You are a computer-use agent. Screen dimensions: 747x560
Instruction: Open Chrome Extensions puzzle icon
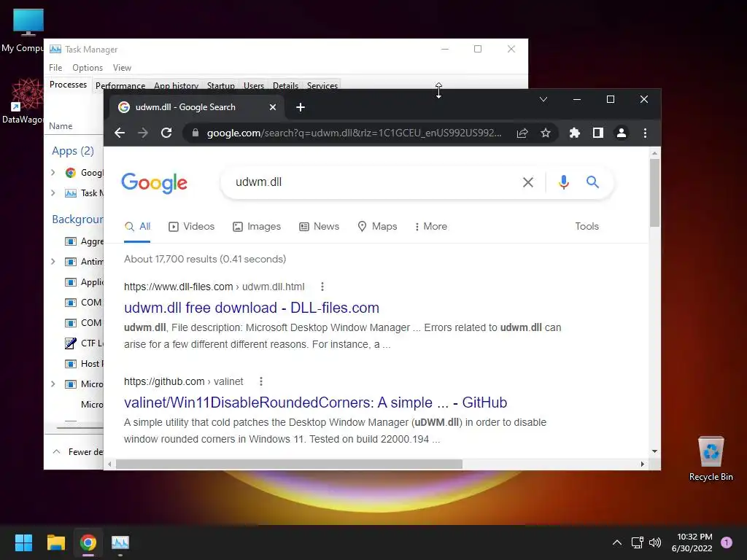coord(575,133)
